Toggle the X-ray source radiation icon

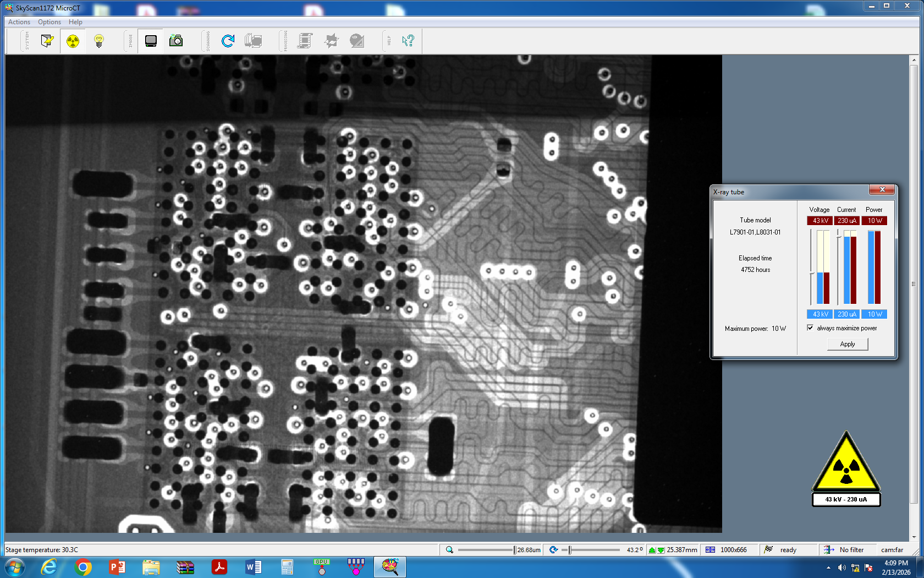coord(73,41)
